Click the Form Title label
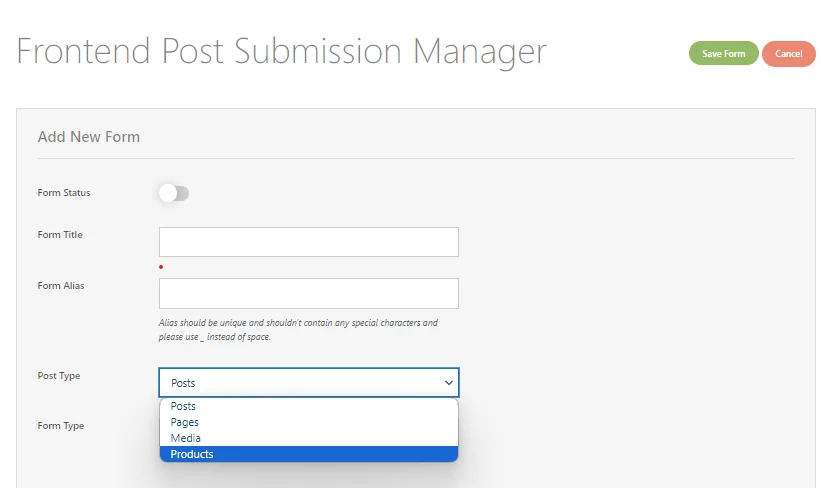The image size is (821, 488). pyautogui.click(x=60, y=235)
